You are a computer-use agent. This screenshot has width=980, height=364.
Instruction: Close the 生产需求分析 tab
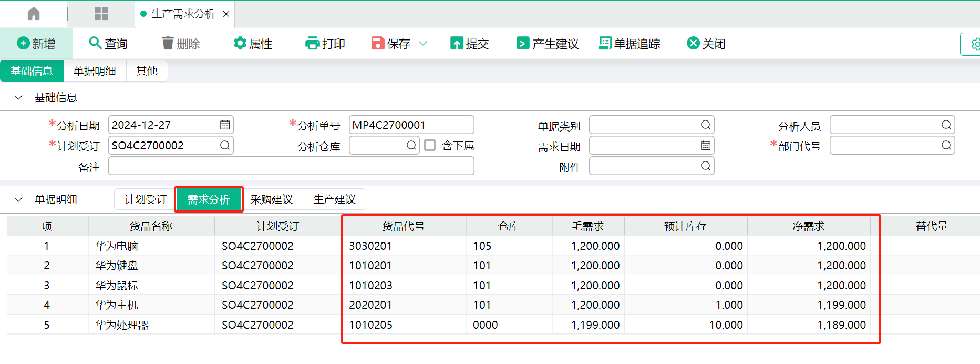coord(226,14)
